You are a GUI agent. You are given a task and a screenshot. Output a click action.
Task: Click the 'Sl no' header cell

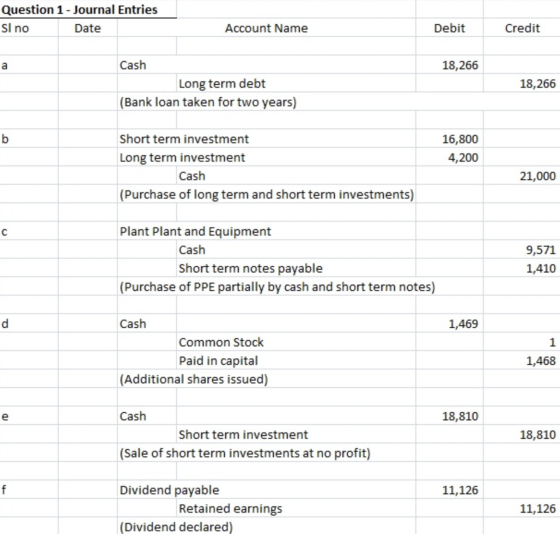[29, 28]
